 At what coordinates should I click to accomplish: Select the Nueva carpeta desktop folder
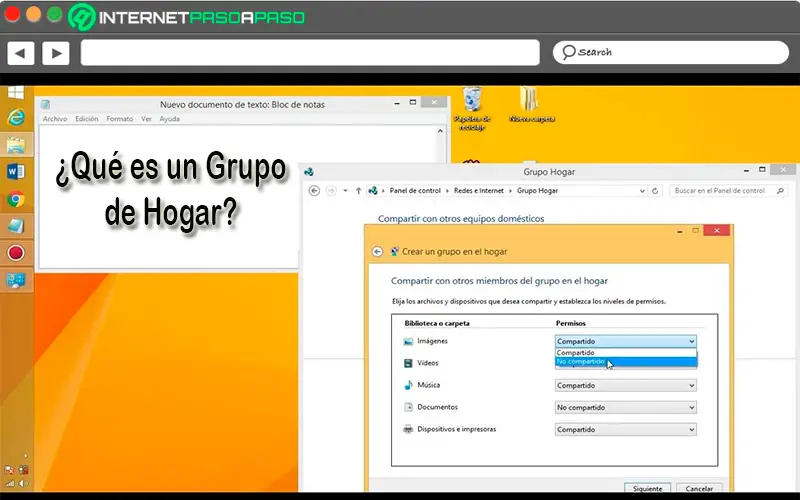point(532,105)
